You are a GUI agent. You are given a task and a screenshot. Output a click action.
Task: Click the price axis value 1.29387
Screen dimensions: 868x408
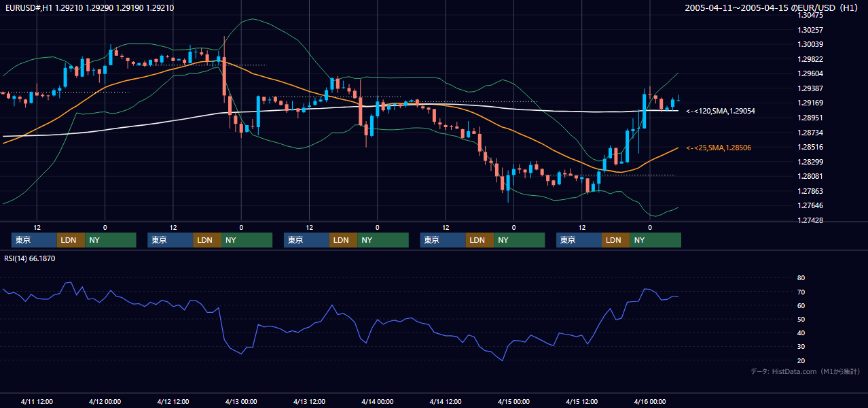[x=810, y=88]
